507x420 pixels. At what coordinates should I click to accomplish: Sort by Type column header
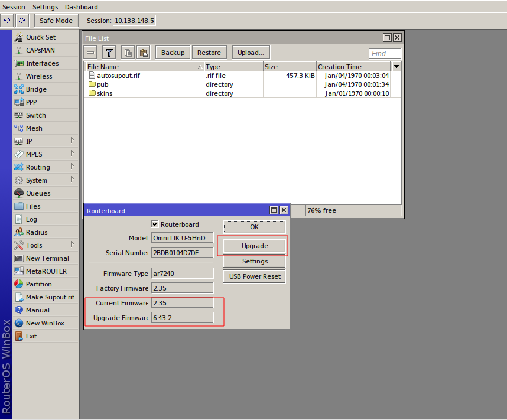pyautogui.click(x=234, y=67)
